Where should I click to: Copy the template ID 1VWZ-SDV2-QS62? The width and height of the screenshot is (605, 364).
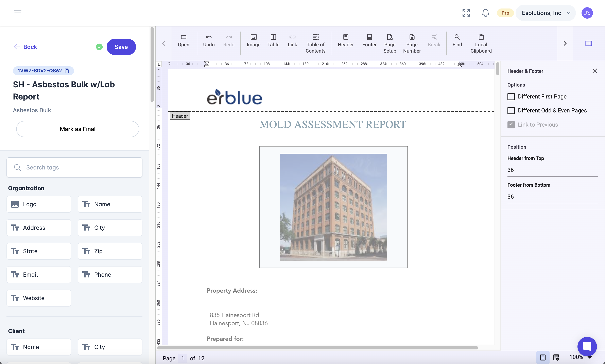67,71
